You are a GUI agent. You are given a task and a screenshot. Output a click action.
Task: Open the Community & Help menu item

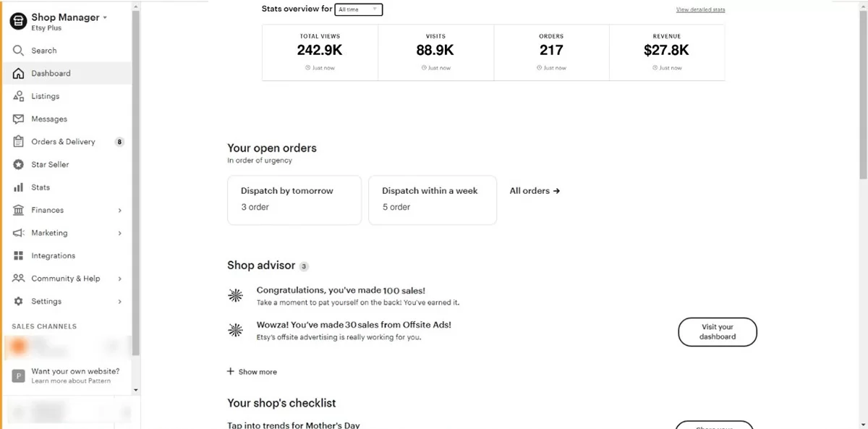click(65, 279)
